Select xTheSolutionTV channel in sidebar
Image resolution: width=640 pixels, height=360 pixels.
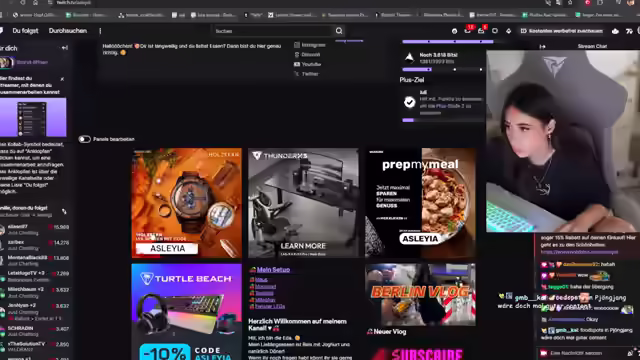click(x=35, y=347)
